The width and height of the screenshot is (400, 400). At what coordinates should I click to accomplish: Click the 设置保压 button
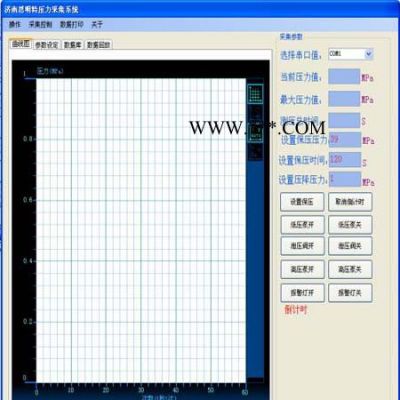tap(302, 202)
